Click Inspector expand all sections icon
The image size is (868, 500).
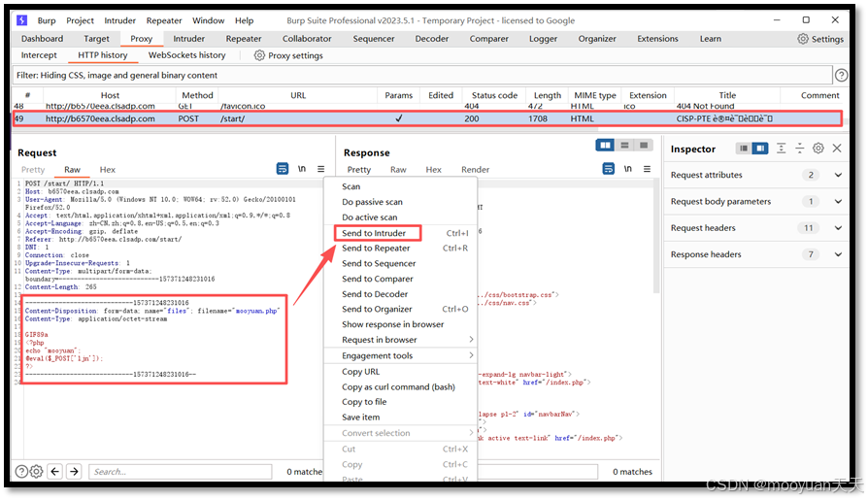pyautogui.click(x=781, y=149)
